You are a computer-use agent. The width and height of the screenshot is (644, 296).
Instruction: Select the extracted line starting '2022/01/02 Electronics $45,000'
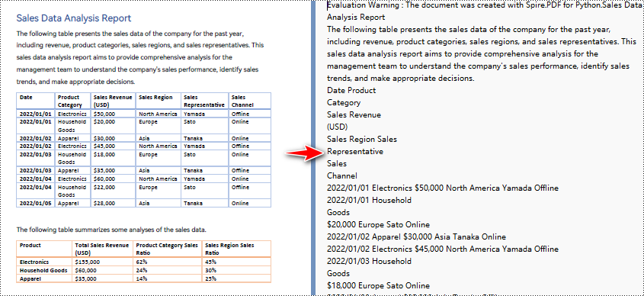[x=443, y=249]
